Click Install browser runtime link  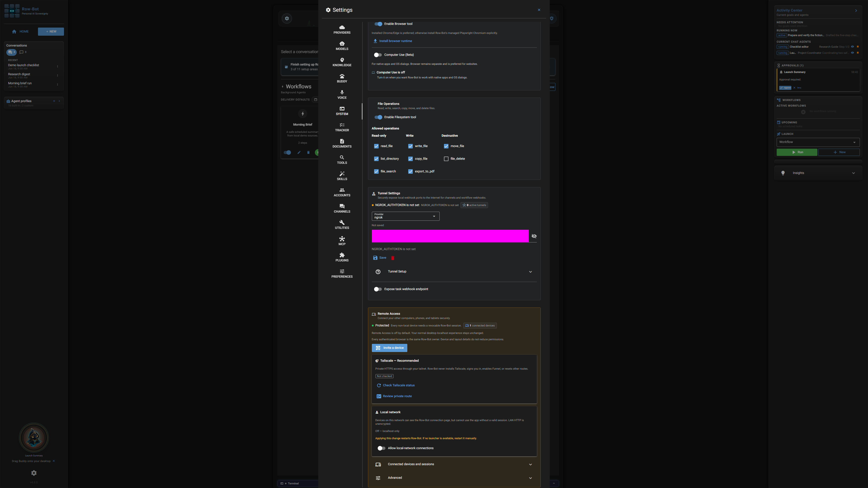[393, 41]
